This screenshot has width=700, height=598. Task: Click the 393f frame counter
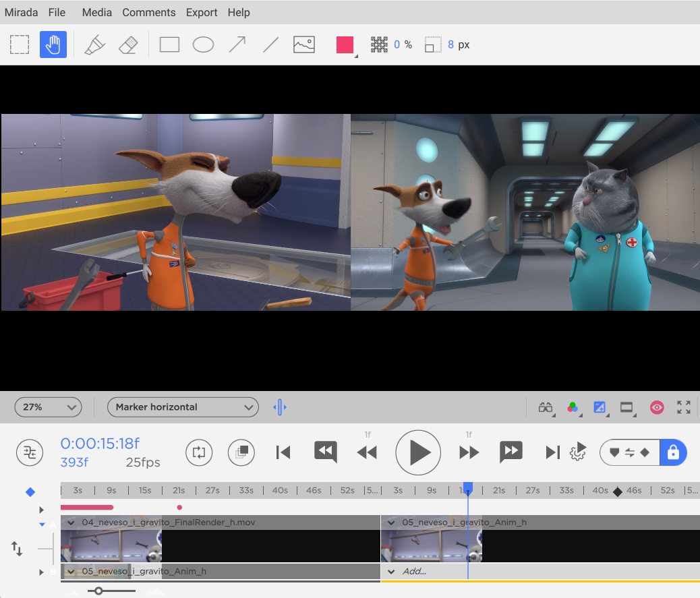click(x=75, y=462)
